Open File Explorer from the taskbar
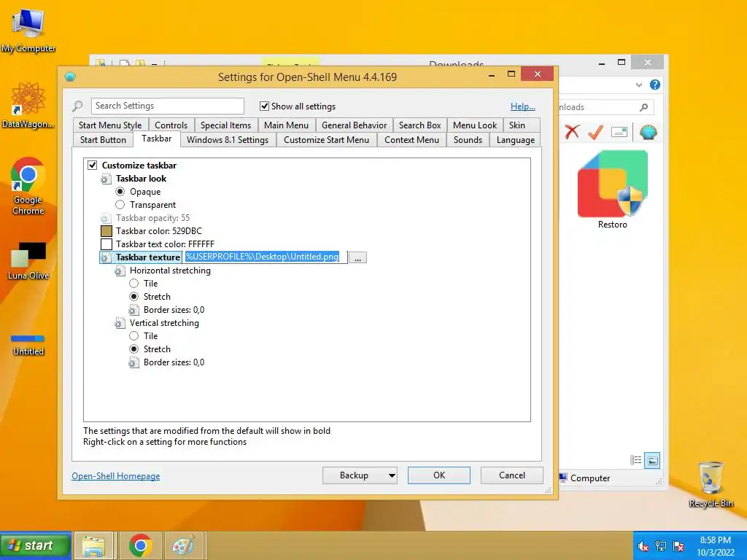Screen dimensions: 747x560 (94, 545)
